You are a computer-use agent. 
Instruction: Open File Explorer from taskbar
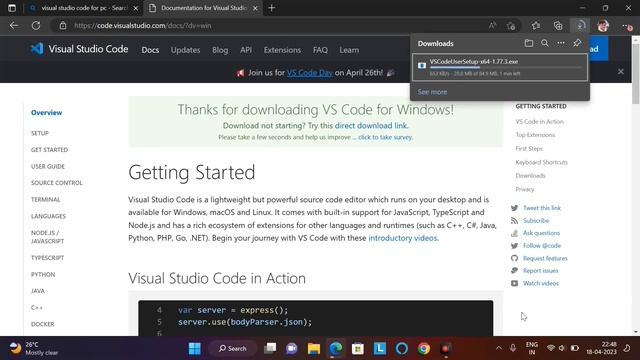(x=314, y=348)
